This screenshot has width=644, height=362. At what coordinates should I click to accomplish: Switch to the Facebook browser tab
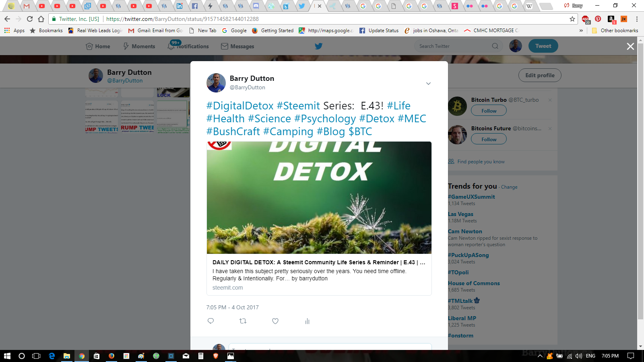(x=195, y=6)
